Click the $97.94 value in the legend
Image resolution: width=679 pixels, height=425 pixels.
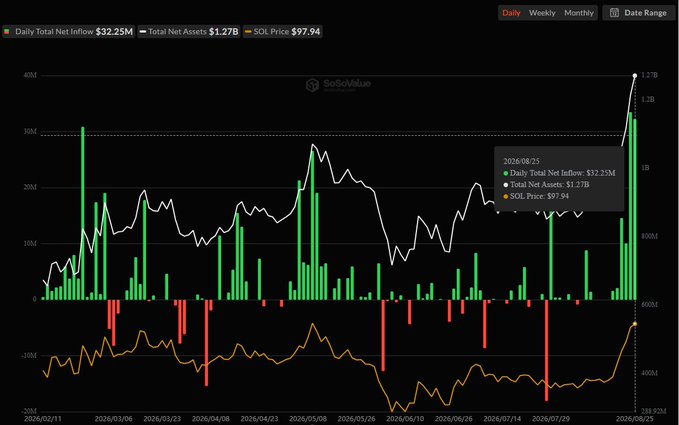tap(306, 32)
